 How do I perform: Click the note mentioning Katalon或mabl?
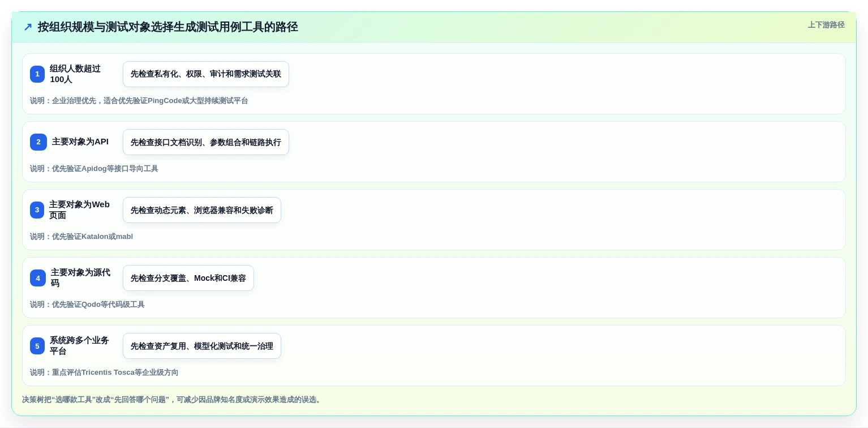point(81,237)
